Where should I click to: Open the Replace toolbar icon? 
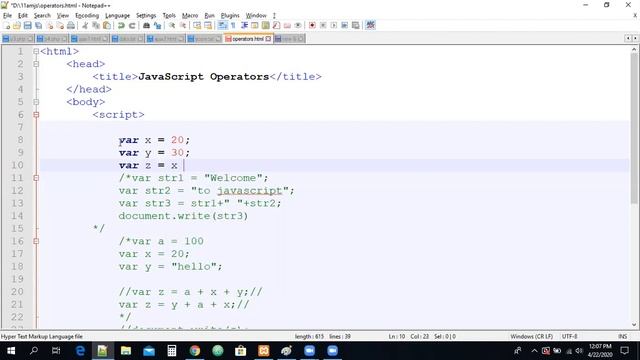click(157, 25)
